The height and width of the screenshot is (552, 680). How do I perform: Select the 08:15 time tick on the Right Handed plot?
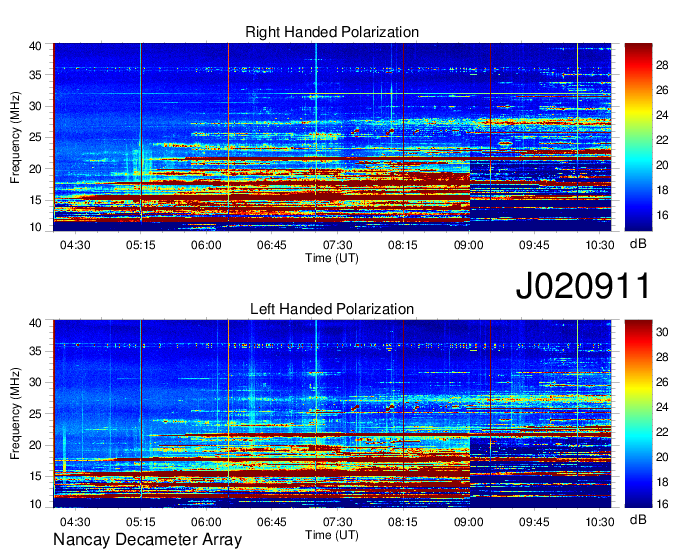point(403,245)
